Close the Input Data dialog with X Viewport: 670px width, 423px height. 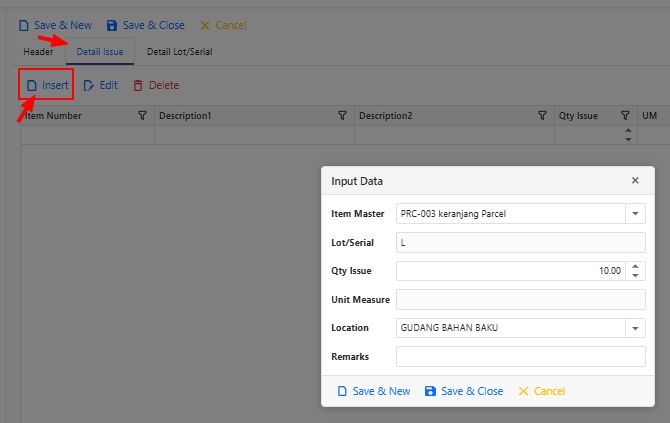point(635,181)
